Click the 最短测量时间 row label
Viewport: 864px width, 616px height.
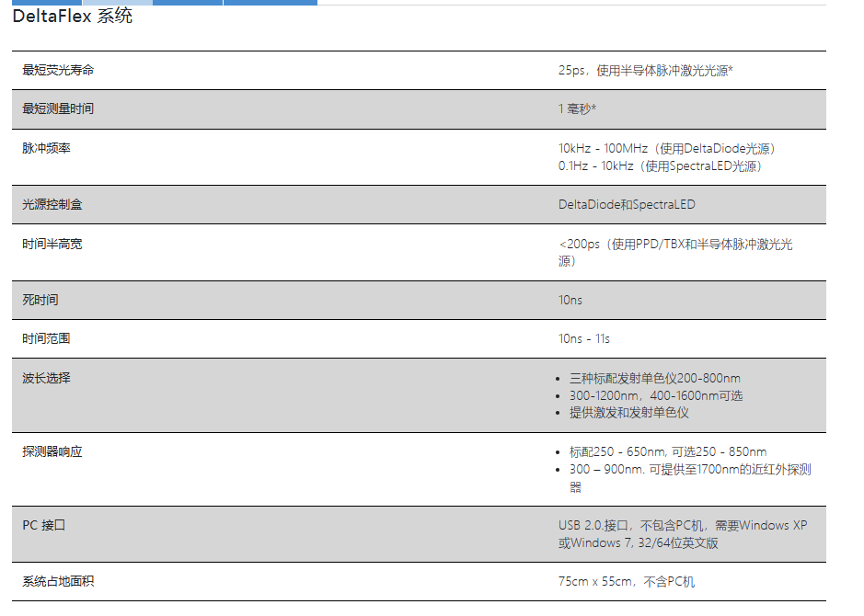58,109
